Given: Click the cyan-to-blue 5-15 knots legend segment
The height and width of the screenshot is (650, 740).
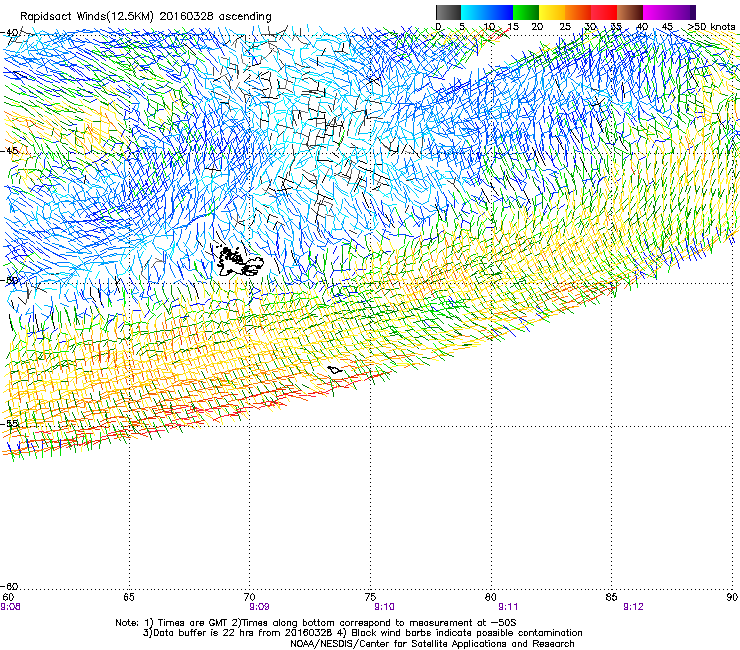Looking at the screenshot, I should point(487,12).
